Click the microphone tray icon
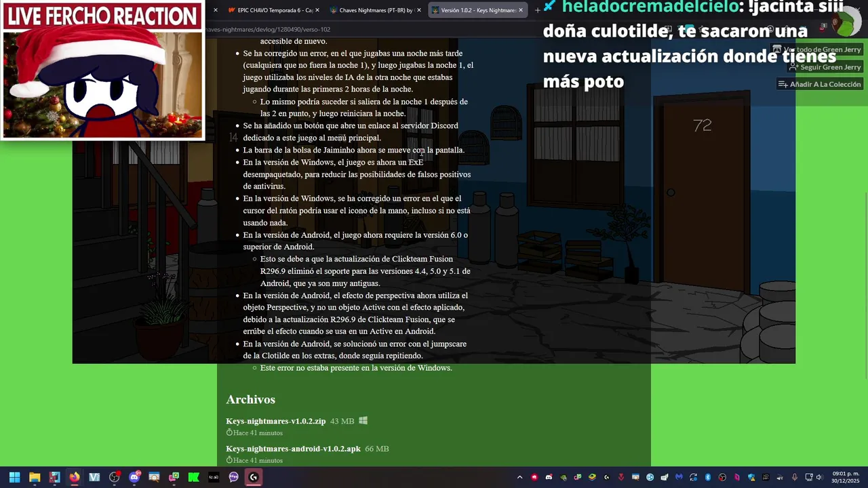868x488 pixels. pos(794,477)
